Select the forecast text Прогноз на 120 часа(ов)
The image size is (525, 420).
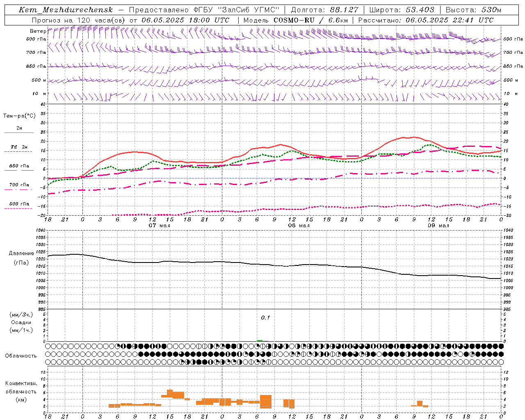click(x=79, y=20)
